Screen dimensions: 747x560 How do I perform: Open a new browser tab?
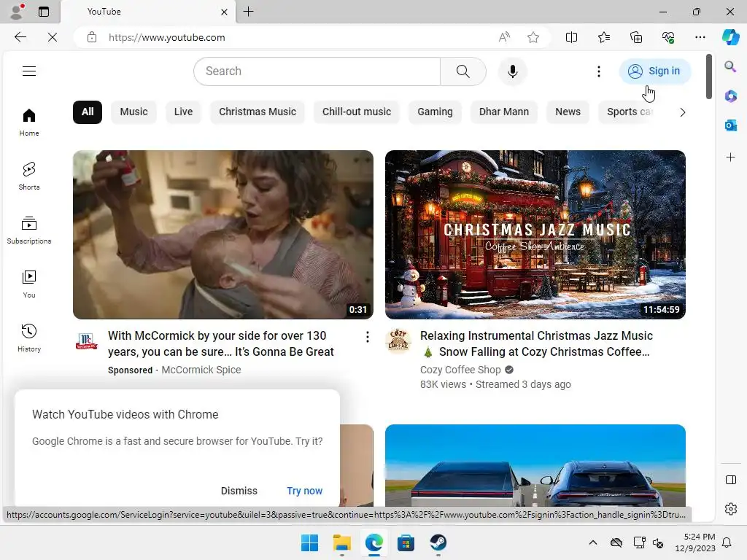[248, 12]
